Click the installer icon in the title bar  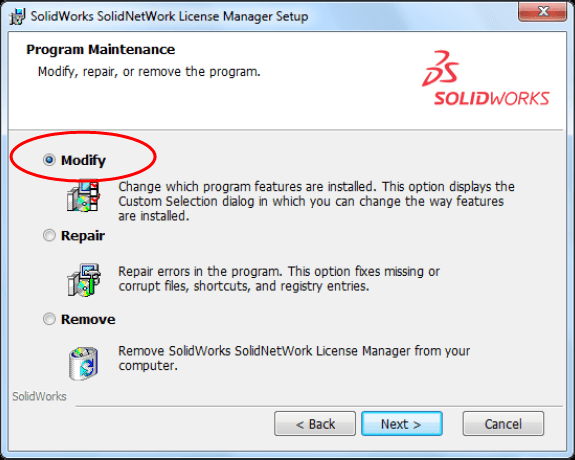17,17
